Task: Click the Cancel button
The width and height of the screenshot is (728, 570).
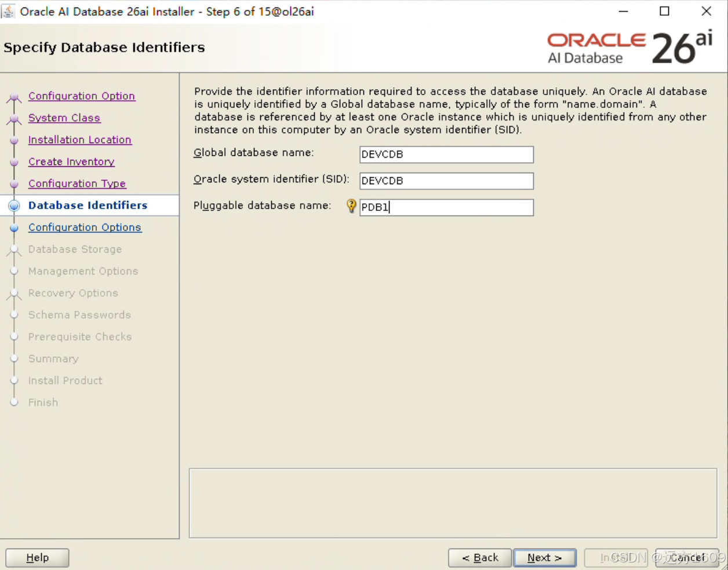Action: (687, 558)
